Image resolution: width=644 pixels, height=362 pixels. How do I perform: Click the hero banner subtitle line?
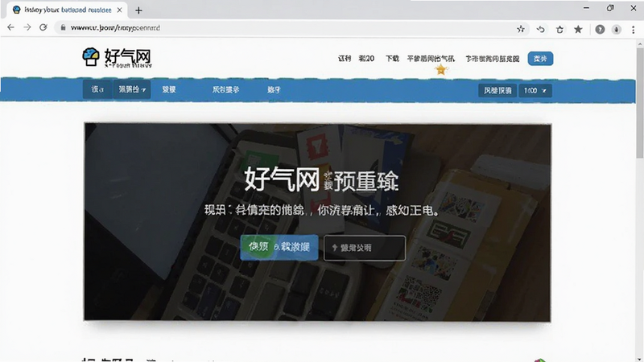321,211
